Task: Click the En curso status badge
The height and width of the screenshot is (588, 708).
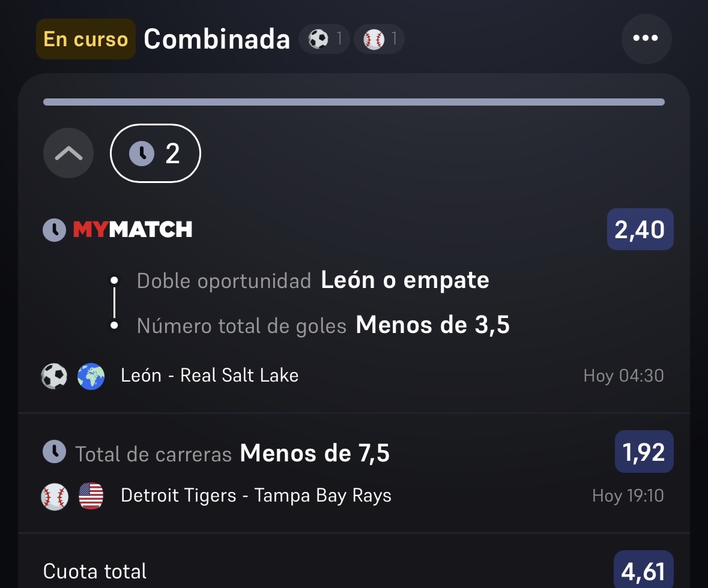Action: [86, 39]
